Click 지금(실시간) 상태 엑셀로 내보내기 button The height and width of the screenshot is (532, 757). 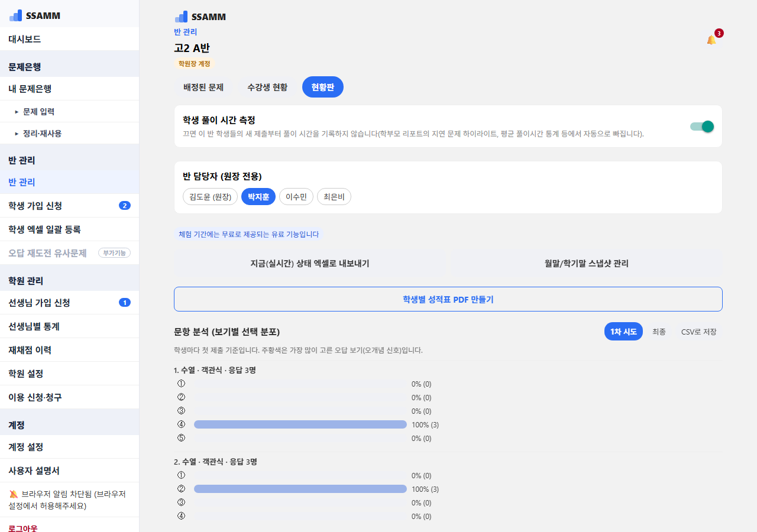click(x=310, y=264)
